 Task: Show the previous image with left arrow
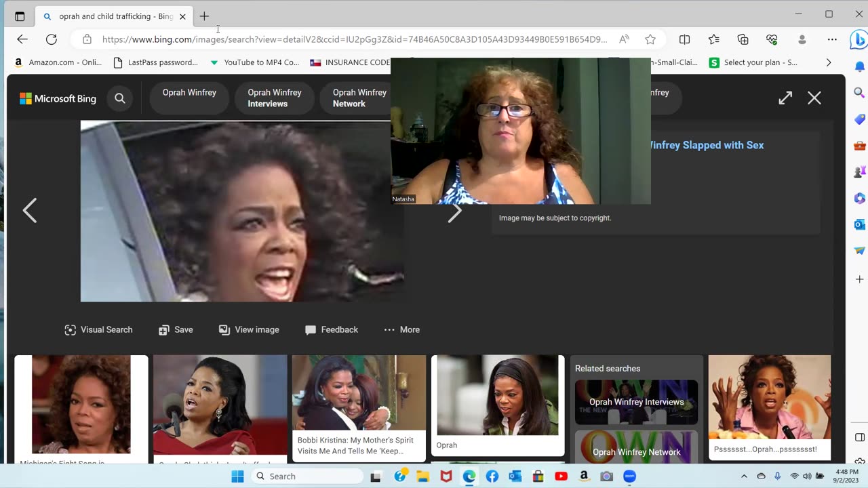tap(30, 211)
